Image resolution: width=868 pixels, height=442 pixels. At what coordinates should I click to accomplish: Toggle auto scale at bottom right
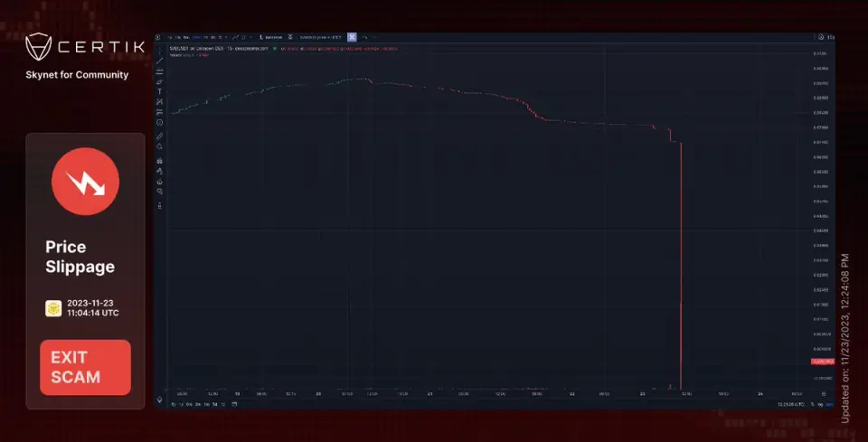(x=829, y=404)
